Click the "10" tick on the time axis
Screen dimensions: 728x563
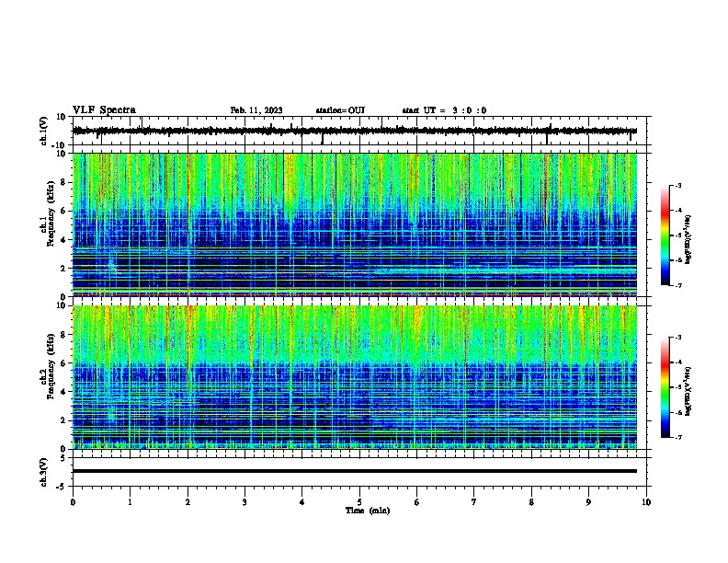pos(646,502)
